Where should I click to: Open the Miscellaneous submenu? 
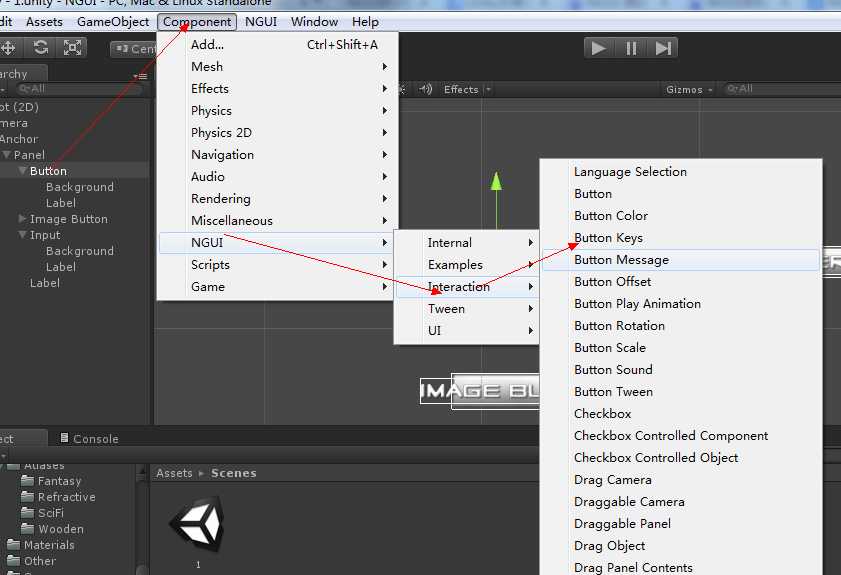point(278,220)
